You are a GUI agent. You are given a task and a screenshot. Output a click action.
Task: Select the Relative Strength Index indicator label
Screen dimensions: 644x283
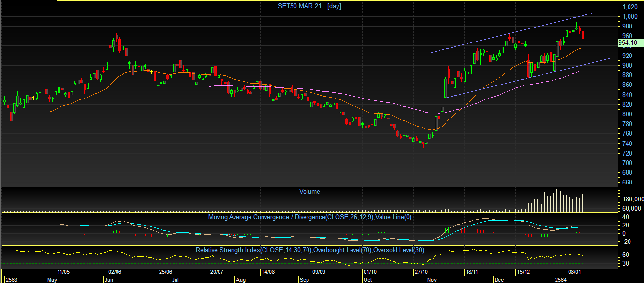tap(310, 250)
